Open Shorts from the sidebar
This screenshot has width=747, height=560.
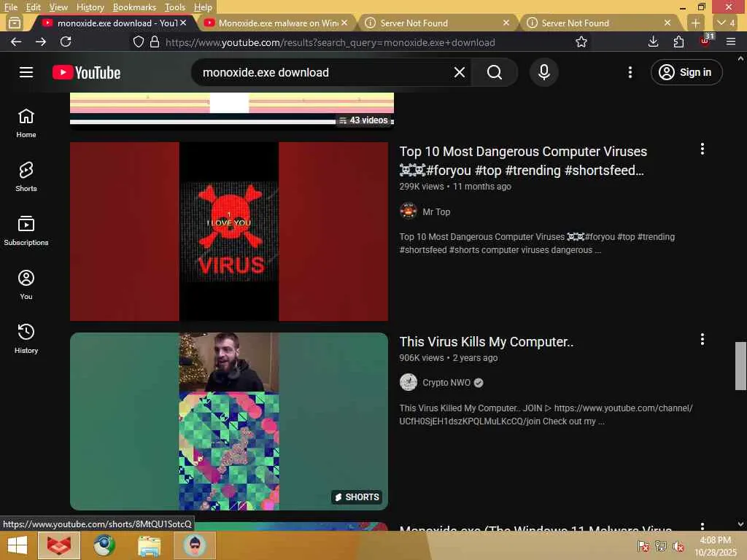pyautogui.click(x=26, y=177)
